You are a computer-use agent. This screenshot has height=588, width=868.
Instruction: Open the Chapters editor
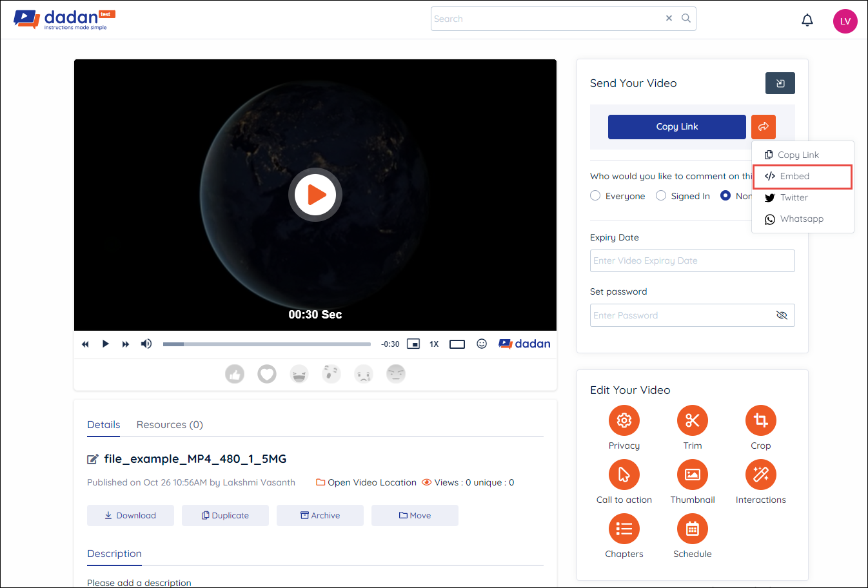624,529
